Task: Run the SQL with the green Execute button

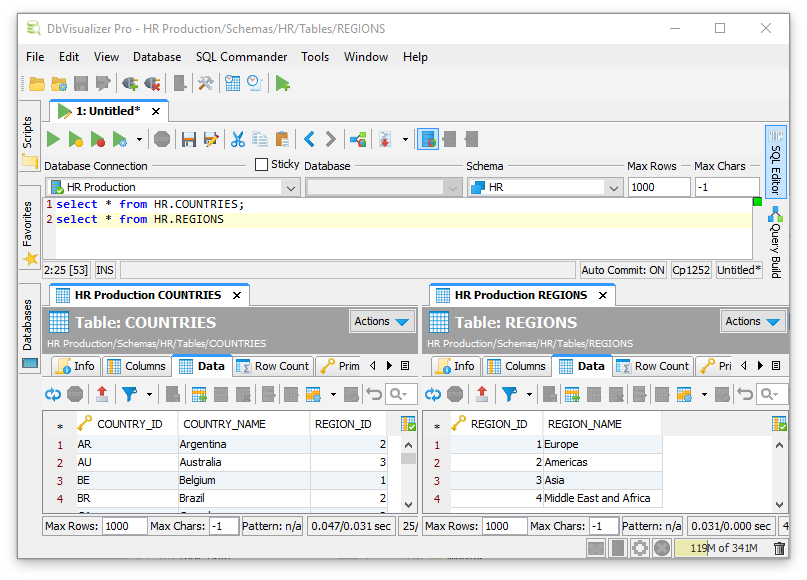Action: click(54, 140)
